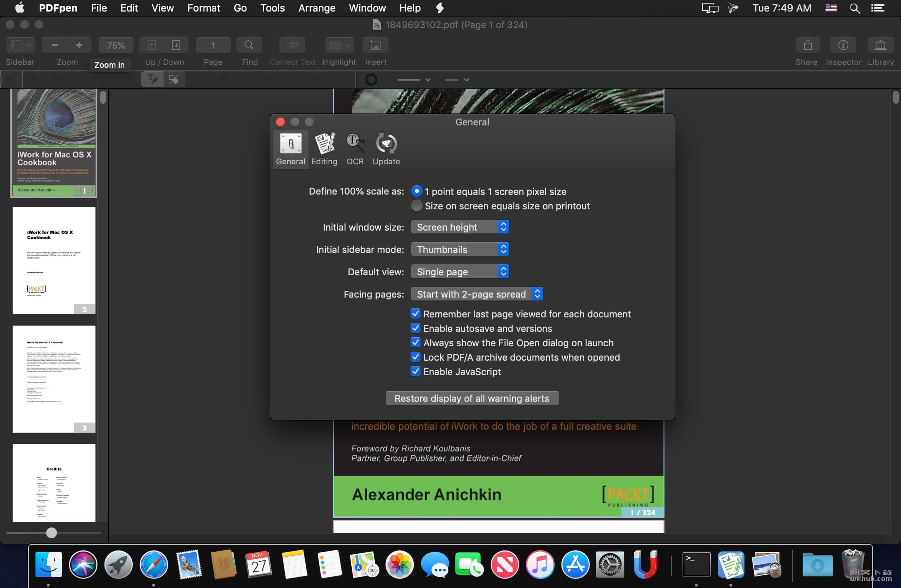Close the General preferences window
Image resolution: width=901 pixels, height=588 pixels.
click(280, 122)
